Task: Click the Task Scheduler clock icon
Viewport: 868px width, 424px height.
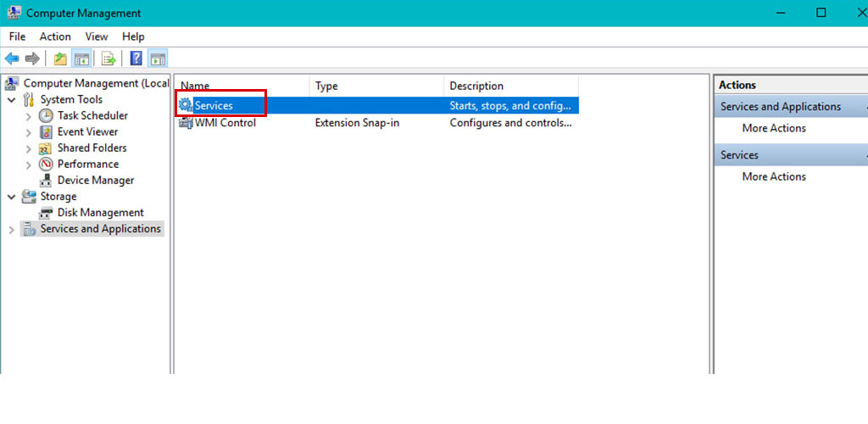Action: [x=46, y=115]
